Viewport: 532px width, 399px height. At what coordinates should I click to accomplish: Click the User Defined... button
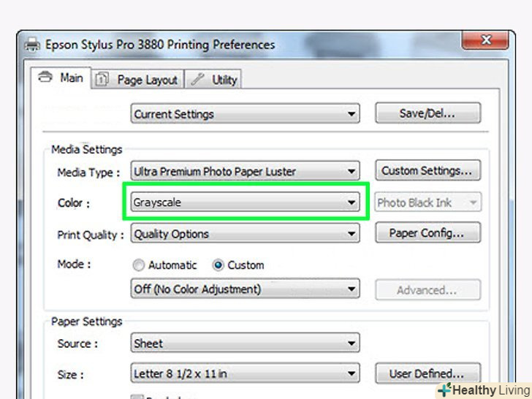click(x=427, y=373)
